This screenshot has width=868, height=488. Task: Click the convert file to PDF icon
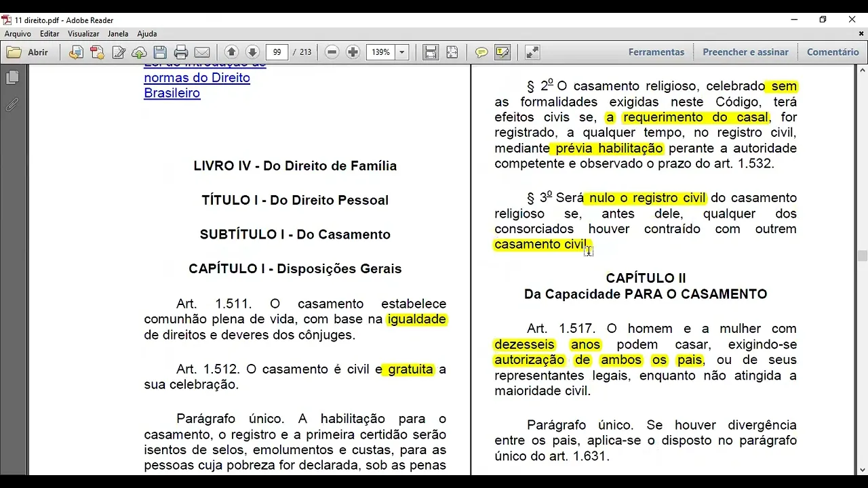(76, 52)
